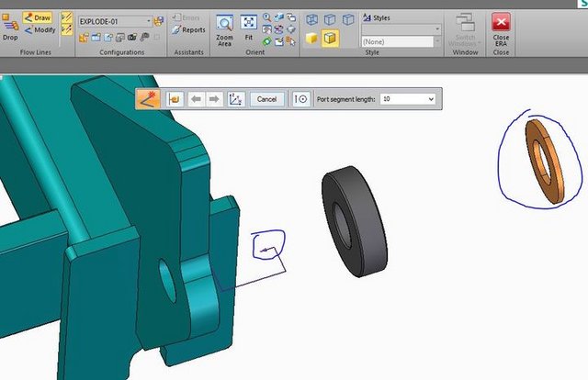Click the left arrow in command bar
This screenshot has width=588, height=380.
tap(196, 99)
